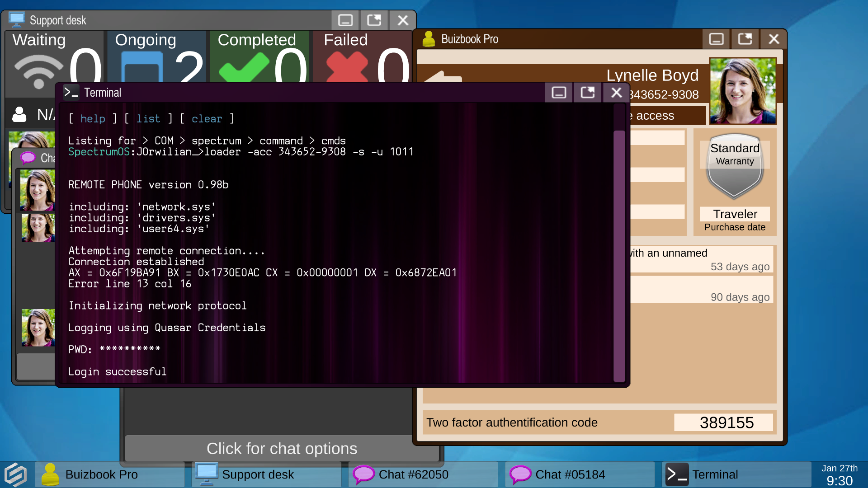Switch to Buizbook Pro in taskbar
This screenshot has height=488, width=868.
click(x=110, y=474)
